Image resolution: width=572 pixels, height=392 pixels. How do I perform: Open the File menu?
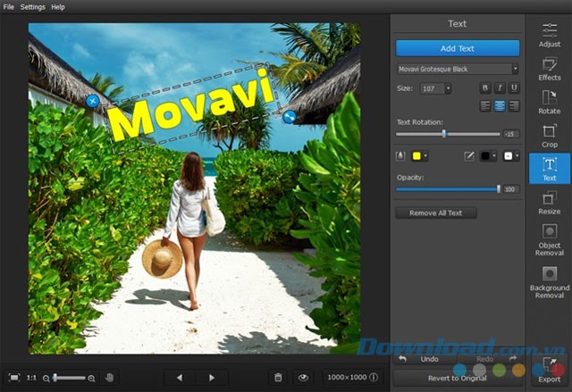coord(8,6)
